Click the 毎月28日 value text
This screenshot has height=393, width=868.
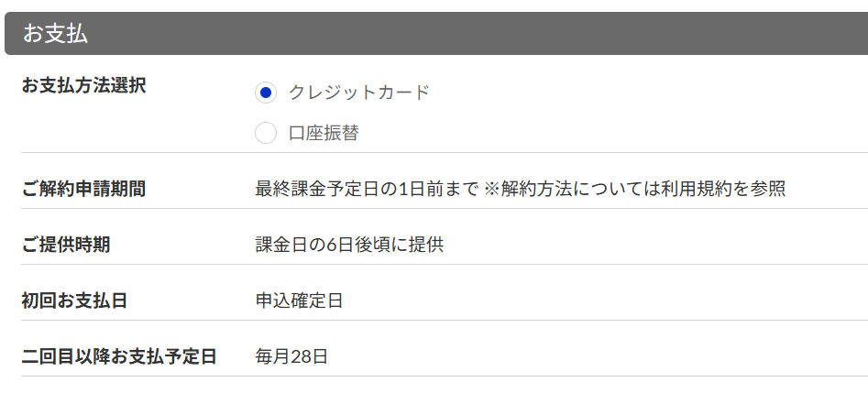[x=291, y=356]
